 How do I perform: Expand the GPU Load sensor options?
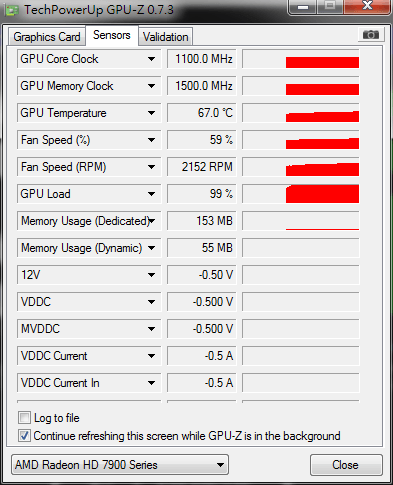coord(151,194)
